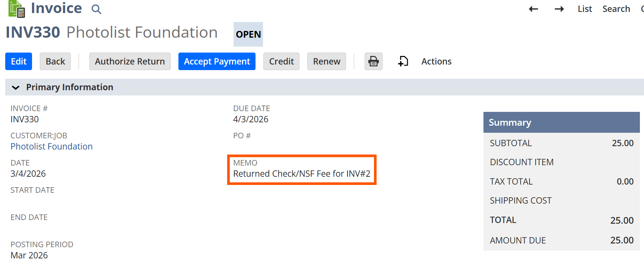Viewport: 644px width, 264px height.
Task: Click the Renew button
Action: pos(326,62)
